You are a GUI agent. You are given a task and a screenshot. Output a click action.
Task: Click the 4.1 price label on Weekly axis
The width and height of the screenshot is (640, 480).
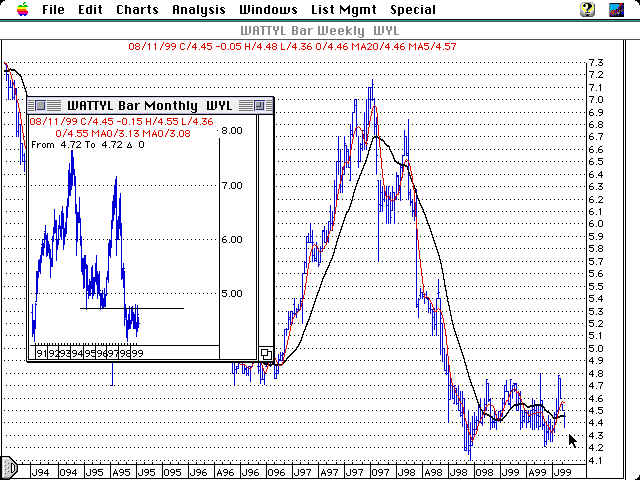coord(595,460)
